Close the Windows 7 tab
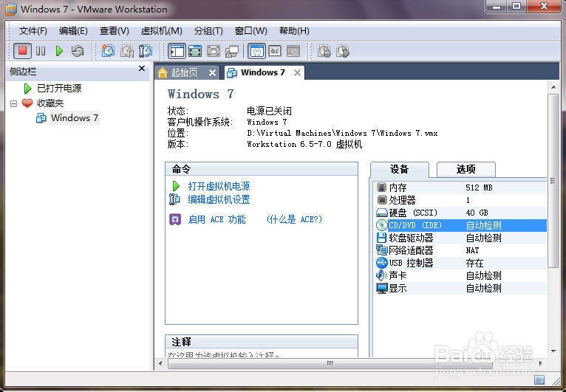 [297, 73]
